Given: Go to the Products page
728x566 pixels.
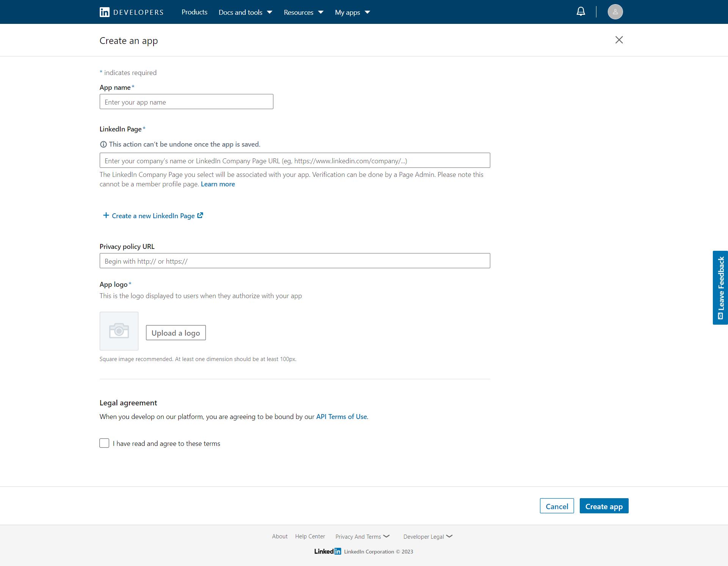Looking at the screenshot, I should tap(195, 12).
